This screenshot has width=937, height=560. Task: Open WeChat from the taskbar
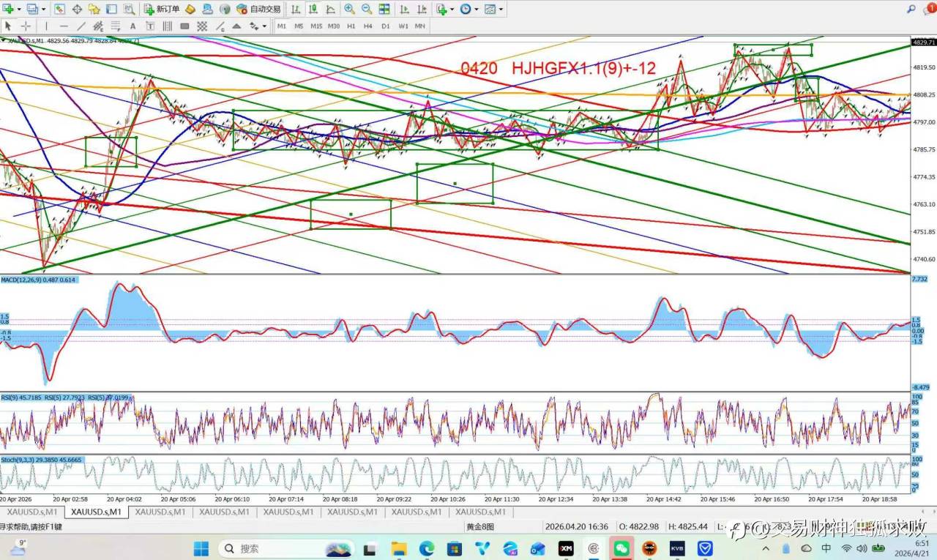click(x=621, y=548)
